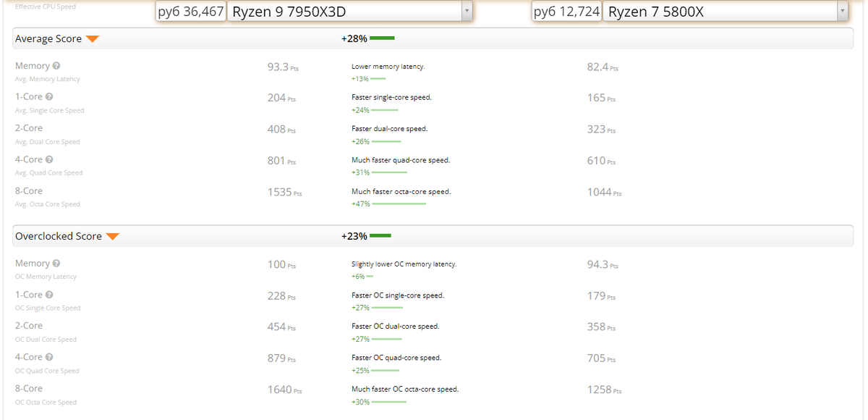This screenshot has width=868, height=420.
Task: Open the Ryzen 7 5800X dropdown arrow
Action: [x=842, y=11]
